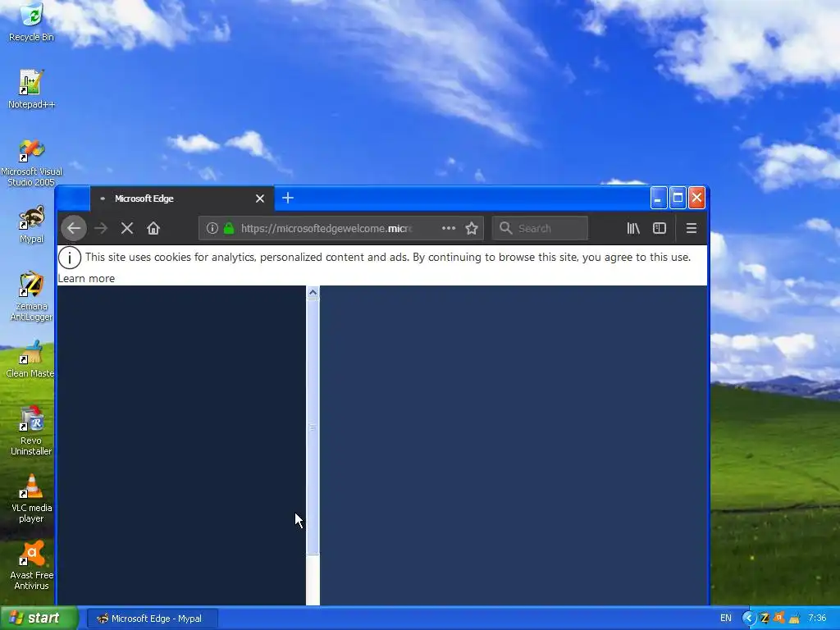Stop loading the page with the X button
The height and width of the screenshot is (630, 840).
click(x=127, y=228)
